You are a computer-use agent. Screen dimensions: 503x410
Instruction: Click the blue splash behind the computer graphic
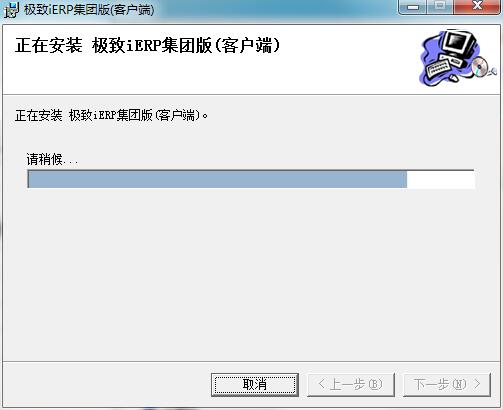pos(430,50)
